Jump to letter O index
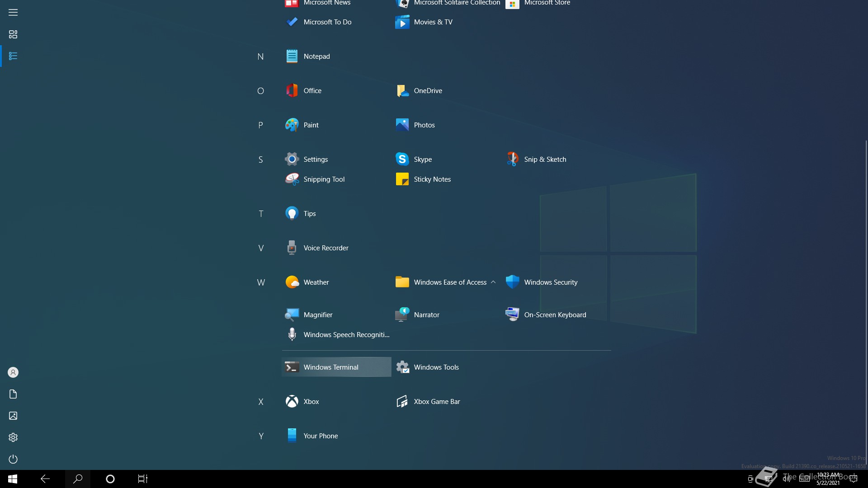The image size is (868, 488). [260, 91]
